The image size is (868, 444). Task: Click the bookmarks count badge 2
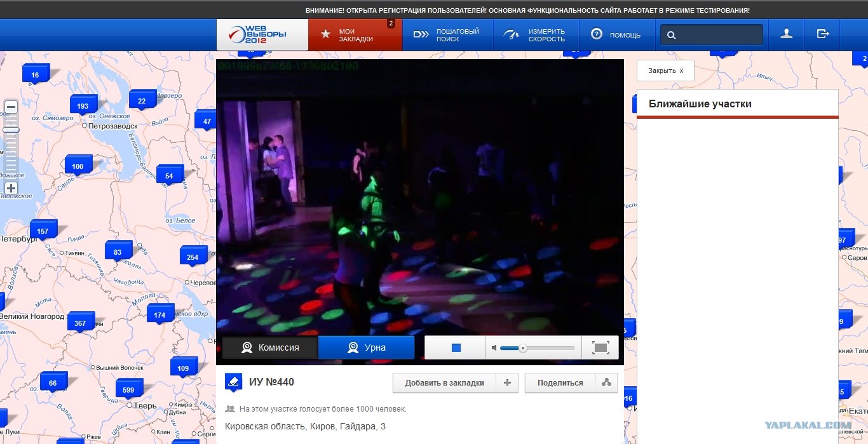coord(391,24)
